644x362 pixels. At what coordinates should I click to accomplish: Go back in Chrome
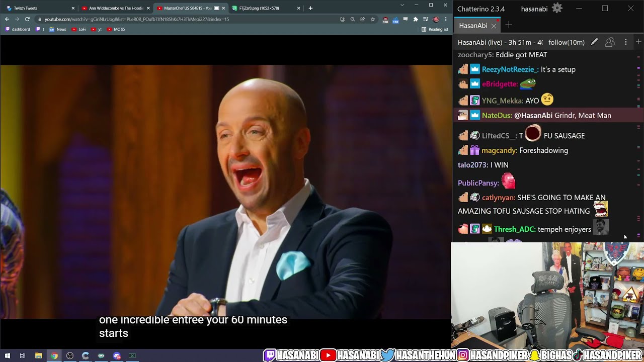pyautogui.click(x=7, y=19)
